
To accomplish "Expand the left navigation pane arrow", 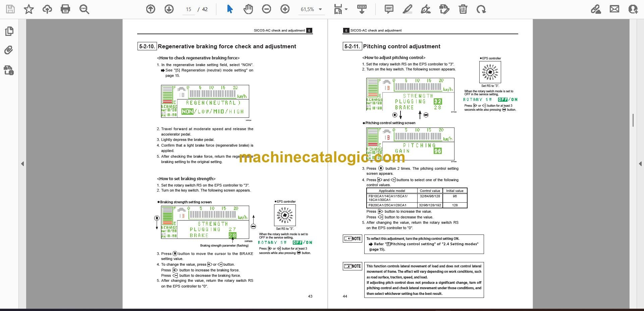I will [x=22, y=164].
